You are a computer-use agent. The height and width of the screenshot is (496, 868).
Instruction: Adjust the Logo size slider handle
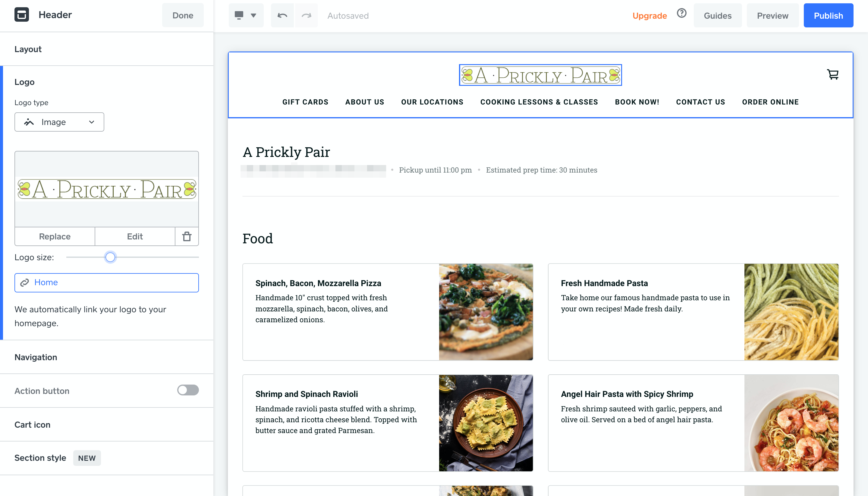[x=110, y=257]
